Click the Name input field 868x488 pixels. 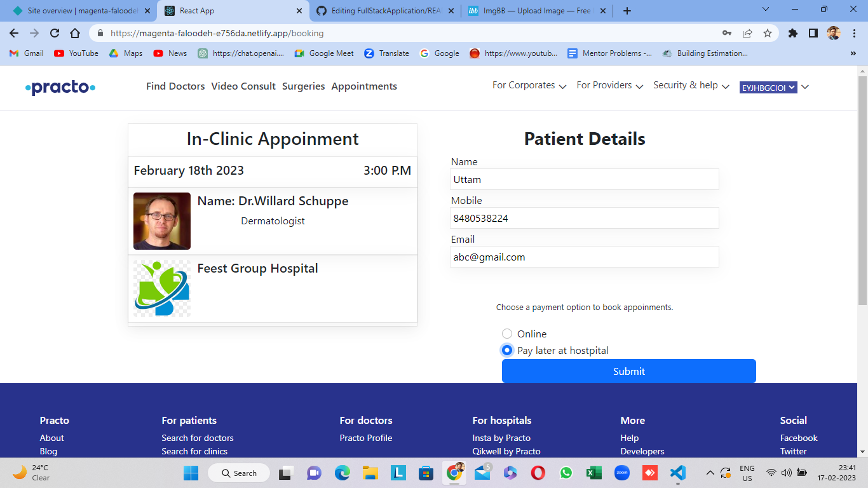click(585, 179)
